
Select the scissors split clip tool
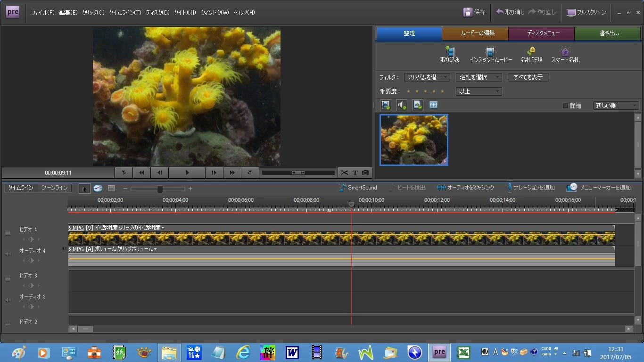(345, 173)
